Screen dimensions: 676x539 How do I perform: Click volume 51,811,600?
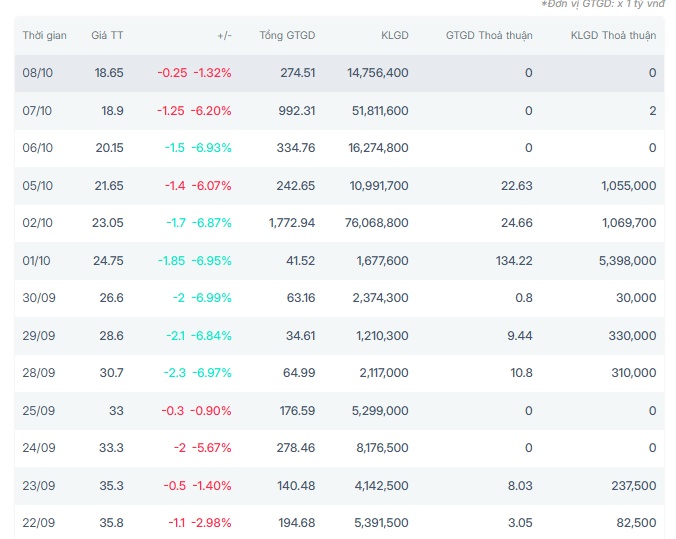pos(380,111)
